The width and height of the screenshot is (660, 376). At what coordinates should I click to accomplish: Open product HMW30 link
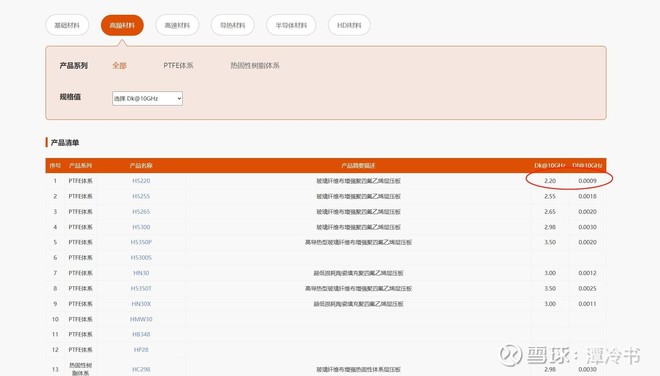pos(141,319)
